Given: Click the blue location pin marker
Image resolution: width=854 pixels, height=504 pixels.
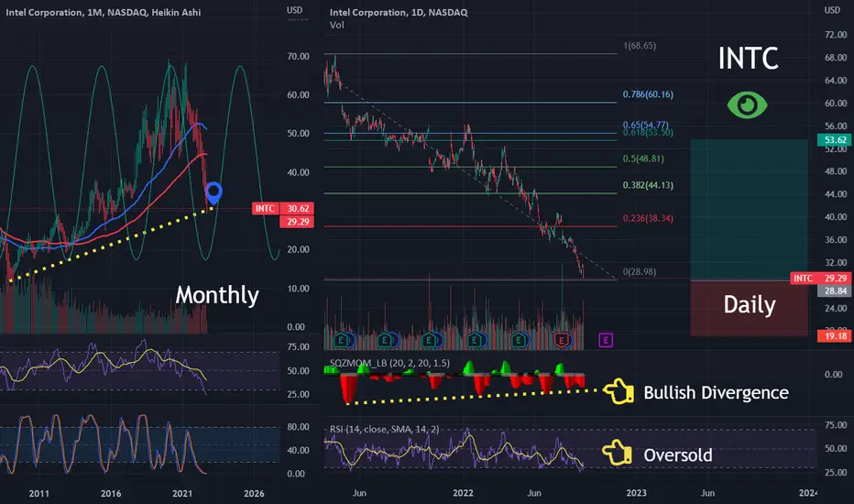Looking at the screenshot, I should [x=213, y=192].
